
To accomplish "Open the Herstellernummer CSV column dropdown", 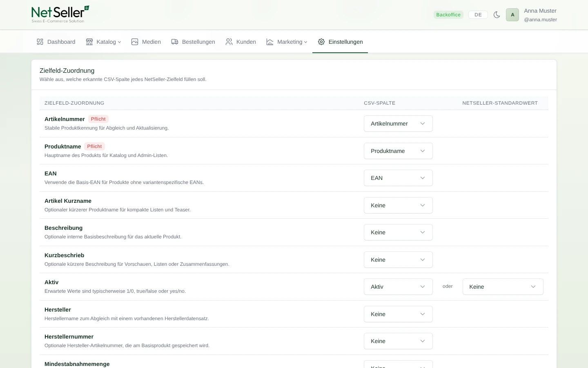I will 398,341.
